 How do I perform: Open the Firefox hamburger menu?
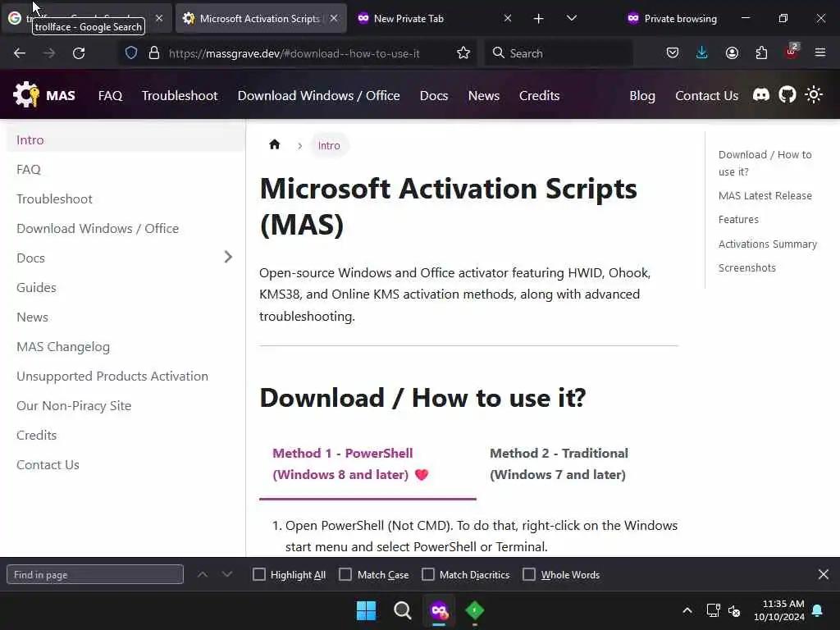click(x=820, y=53)
